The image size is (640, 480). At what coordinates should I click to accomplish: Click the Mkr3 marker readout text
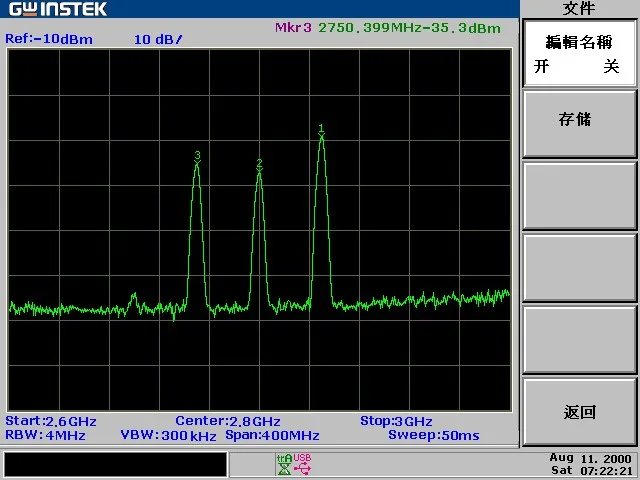pyautogui.click(x=387, y=28)
